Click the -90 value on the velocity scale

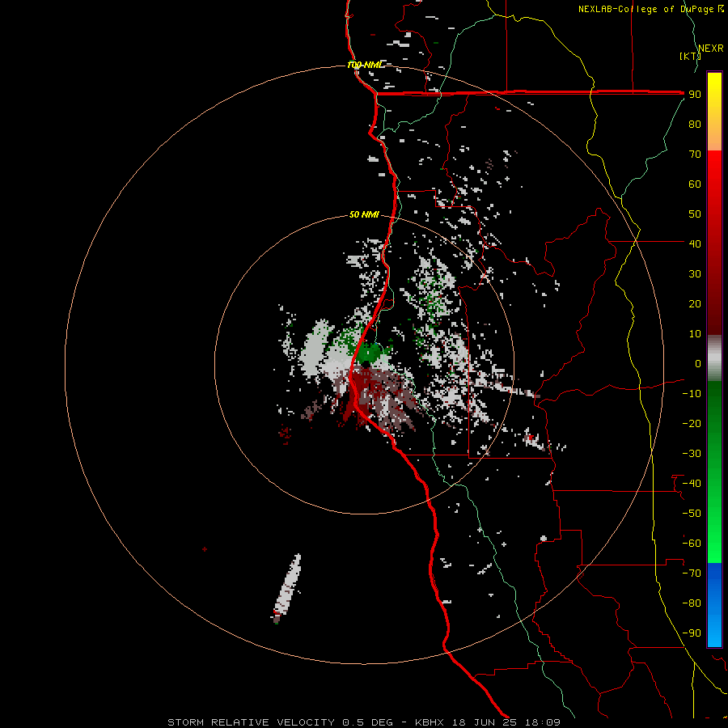coord(692,633)
